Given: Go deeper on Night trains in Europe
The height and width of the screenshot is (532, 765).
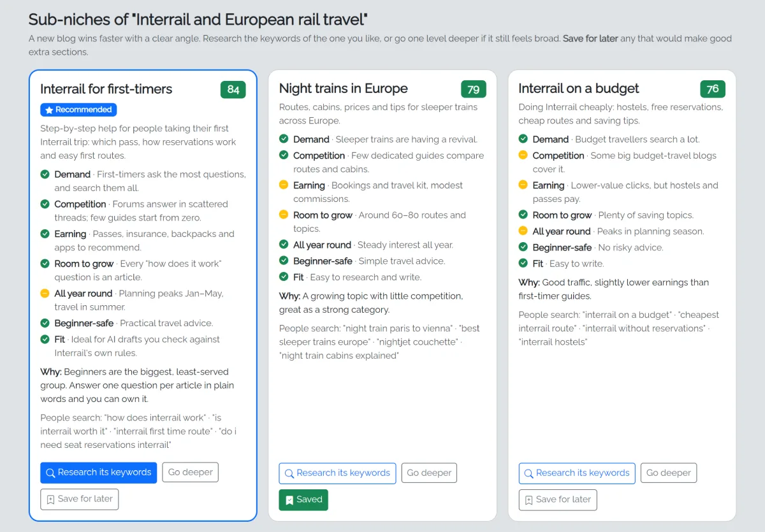Looking at the screenshot, I should tap(429, 473).
